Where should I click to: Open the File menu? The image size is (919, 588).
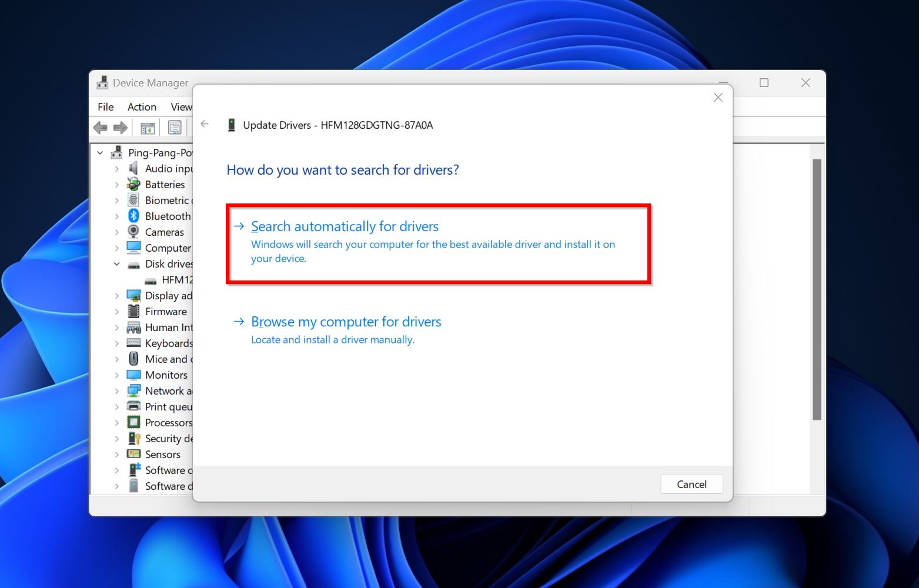(106, 107)
